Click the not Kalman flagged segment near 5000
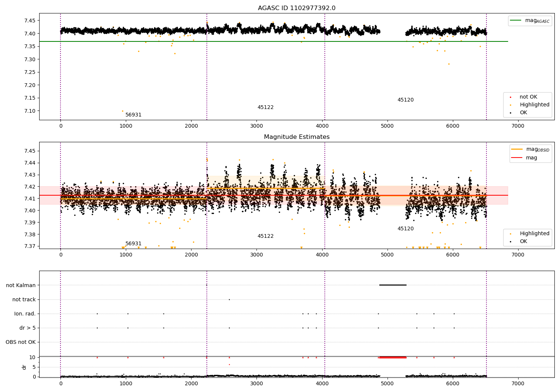Image resolution: width=560 pixels, height=392 pixels. point(393,285)
